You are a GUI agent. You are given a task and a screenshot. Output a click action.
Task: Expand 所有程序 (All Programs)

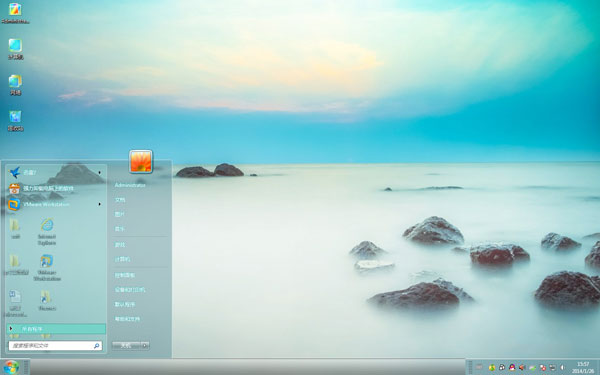pyautogui.click(x=56, y=329)
